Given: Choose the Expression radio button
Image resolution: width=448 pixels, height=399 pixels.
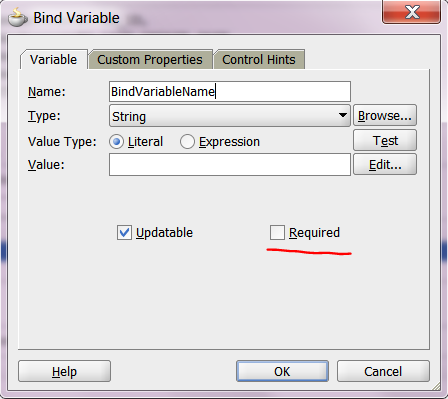Looking at the screenshot, I should (x=187, y=142).
